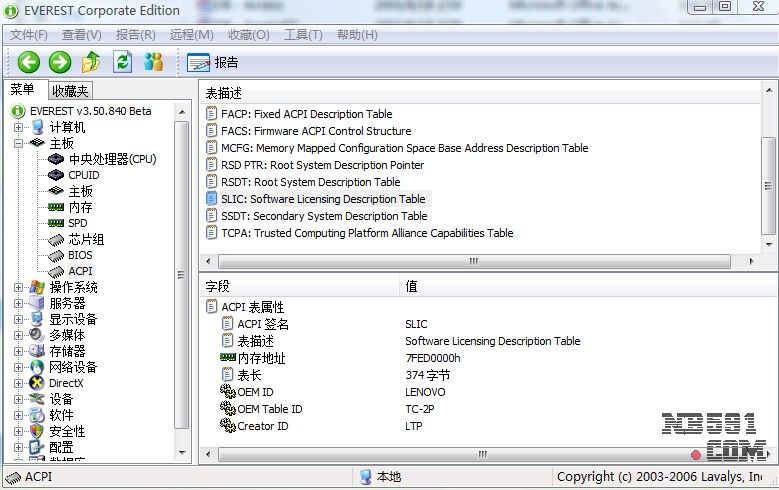Select the DirectX tree node
The image size is (779, 490).
click(66, 383)
